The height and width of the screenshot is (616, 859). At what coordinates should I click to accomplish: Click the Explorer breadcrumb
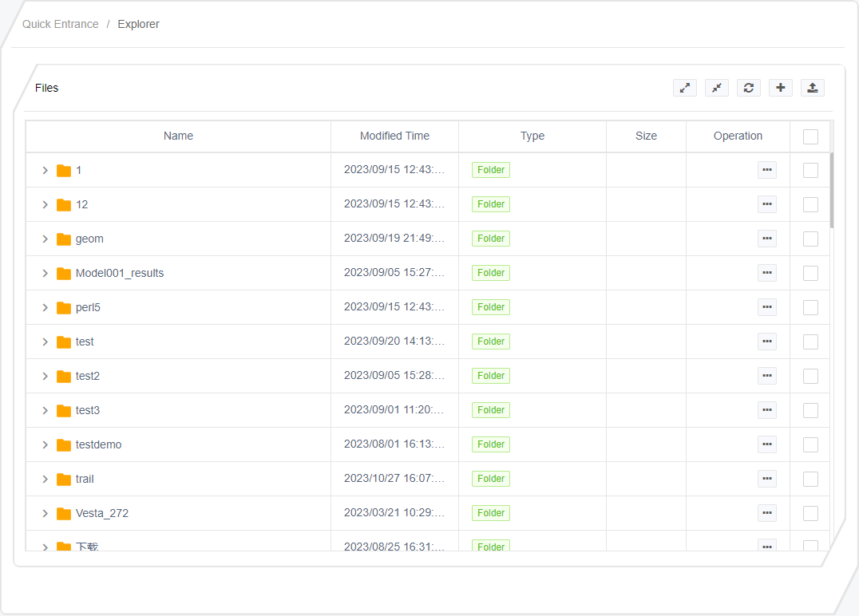pos(139,24)
